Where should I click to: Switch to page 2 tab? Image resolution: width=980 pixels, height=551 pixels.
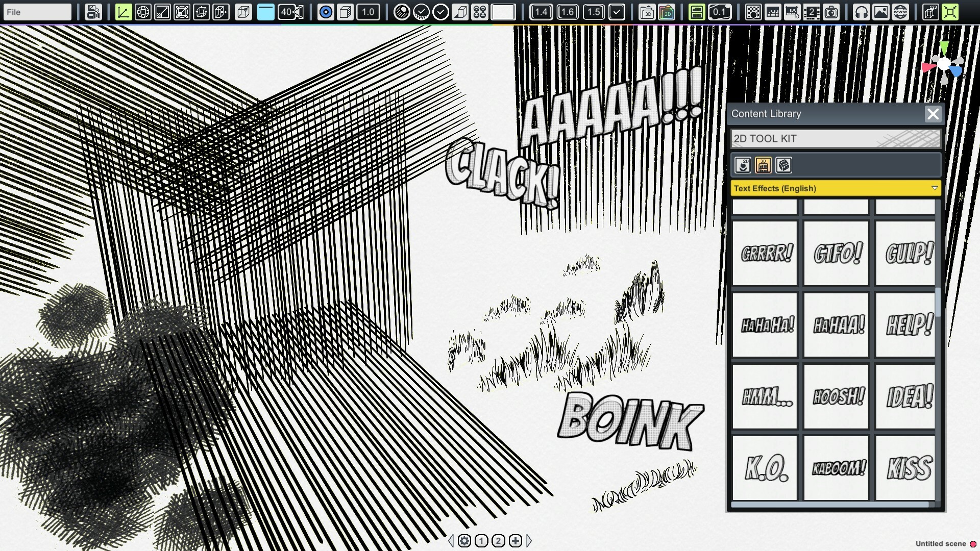(x=498, y=540)
